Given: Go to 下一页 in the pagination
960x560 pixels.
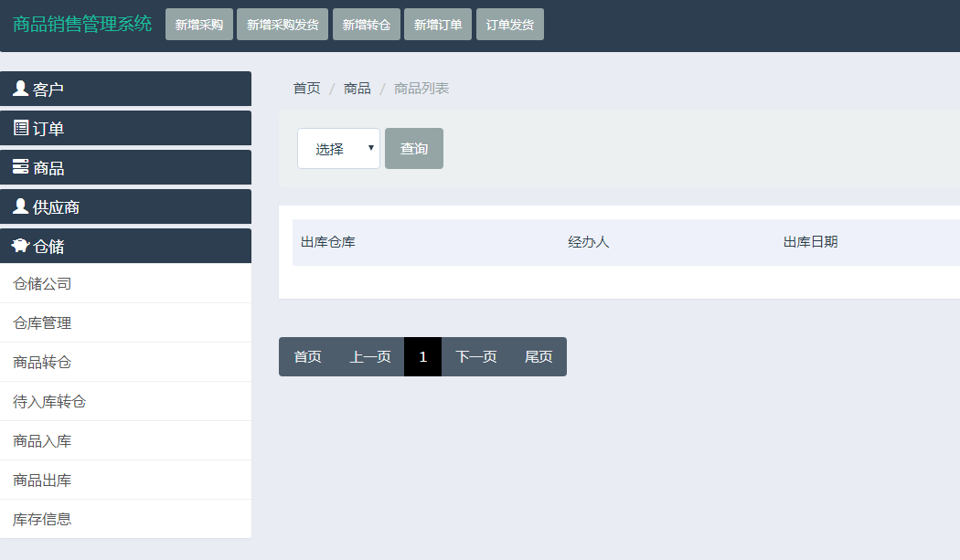Looking at the screenshot, I should click(x=476, y=357).
